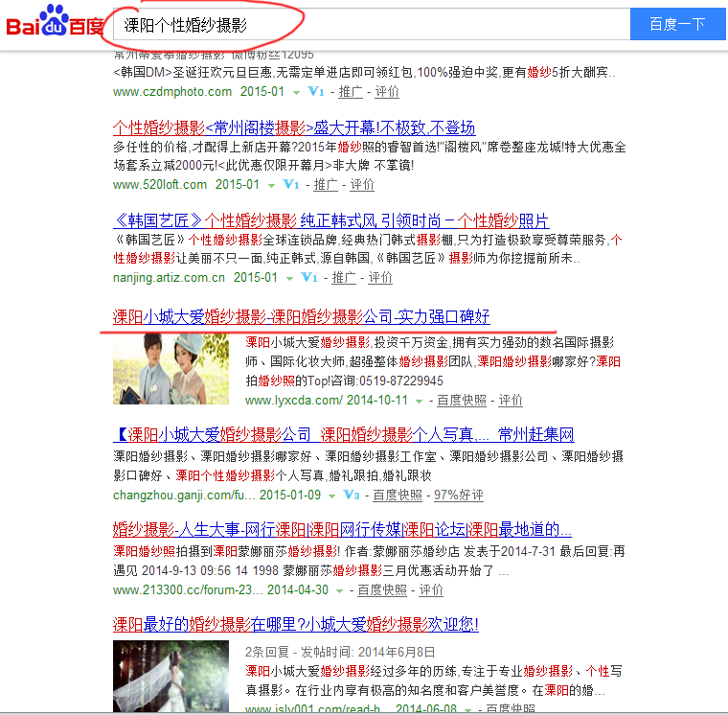
Task: Open the nanjing.artiz.com.cn link
Action: 169,277
